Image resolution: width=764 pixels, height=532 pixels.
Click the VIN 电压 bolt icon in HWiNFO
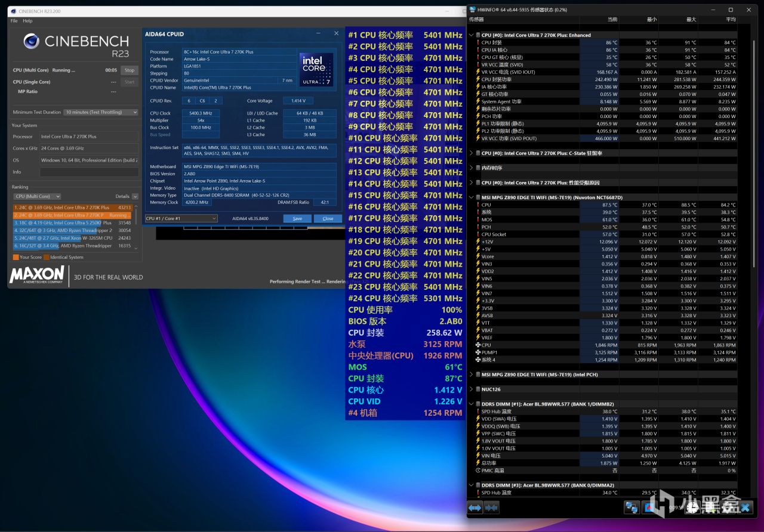(478, 456)
